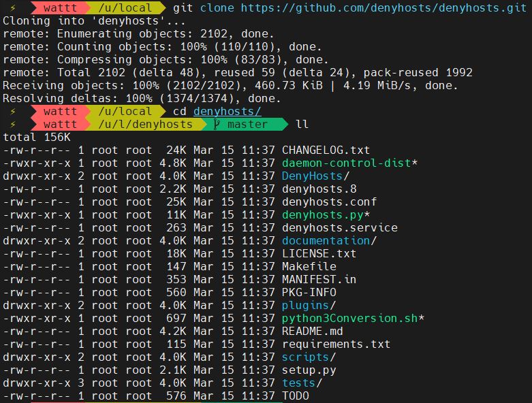Click the Makefile file name
532x403 pixels.
click(x=309, y=266)
